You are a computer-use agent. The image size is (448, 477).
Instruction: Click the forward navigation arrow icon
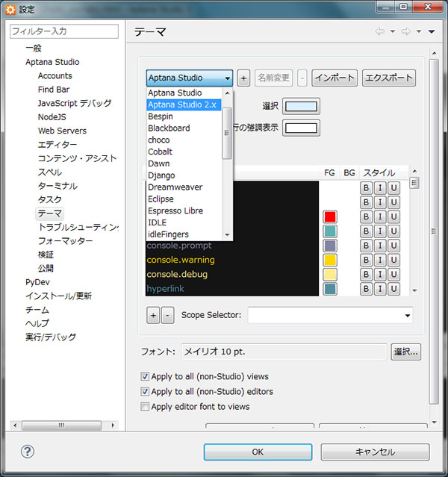[x=406, y=31]
